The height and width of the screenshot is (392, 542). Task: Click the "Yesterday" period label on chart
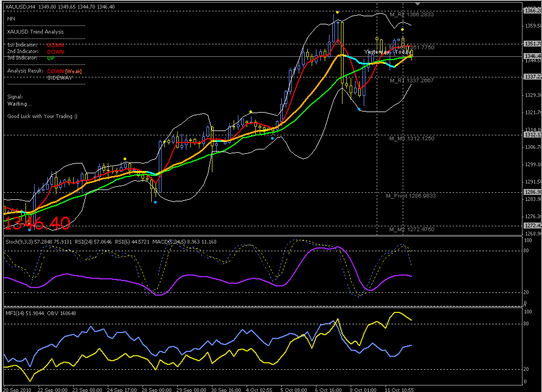click(x=377, y=52)
